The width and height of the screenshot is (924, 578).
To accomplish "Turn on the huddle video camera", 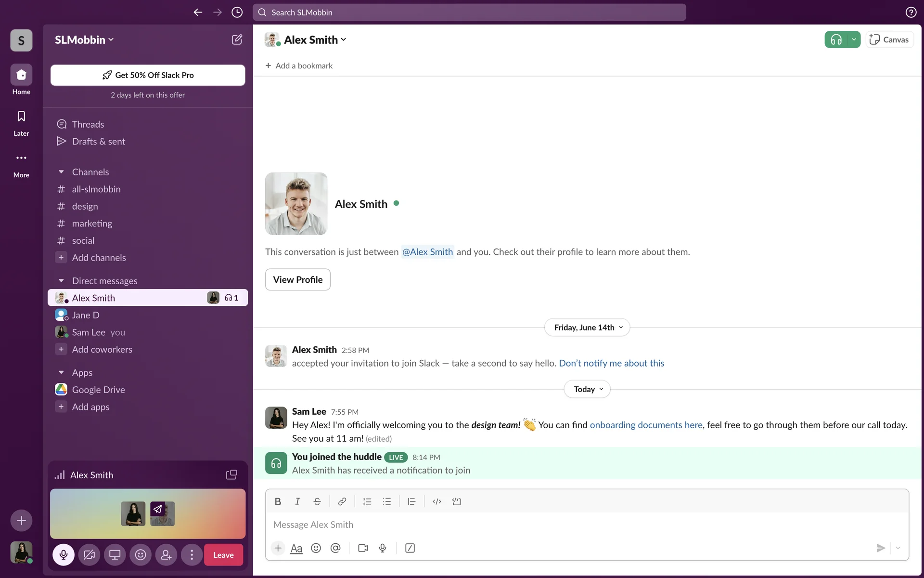I will 89,555.
